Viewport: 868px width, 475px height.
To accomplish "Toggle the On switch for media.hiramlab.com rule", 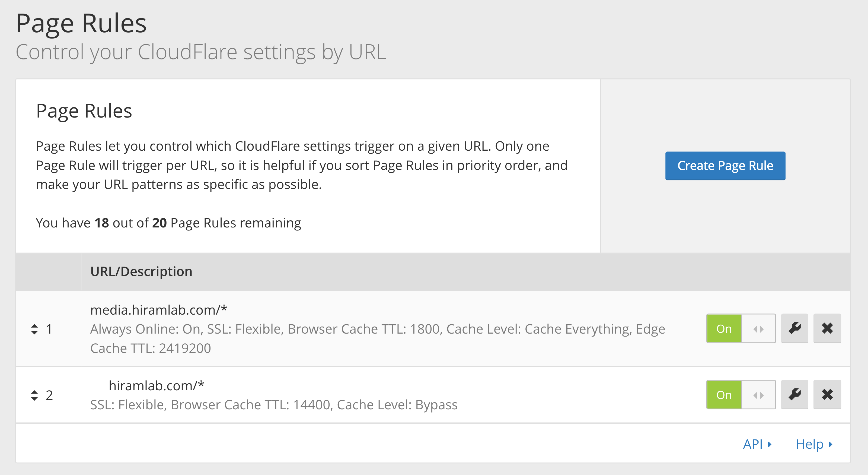I will [x=741, y=328].
